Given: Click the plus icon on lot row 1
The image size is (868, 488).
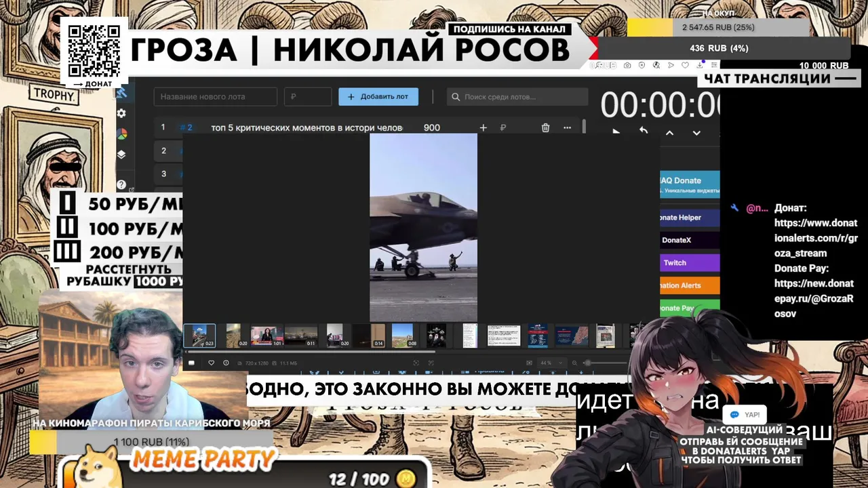Looking at the screenshot, I should (483, 127).
